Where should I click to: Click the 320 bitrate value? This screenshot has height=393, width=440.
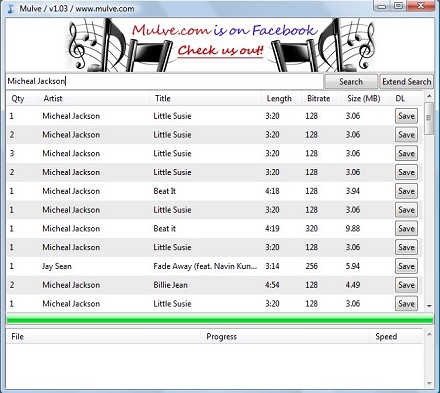pos(311,229)
